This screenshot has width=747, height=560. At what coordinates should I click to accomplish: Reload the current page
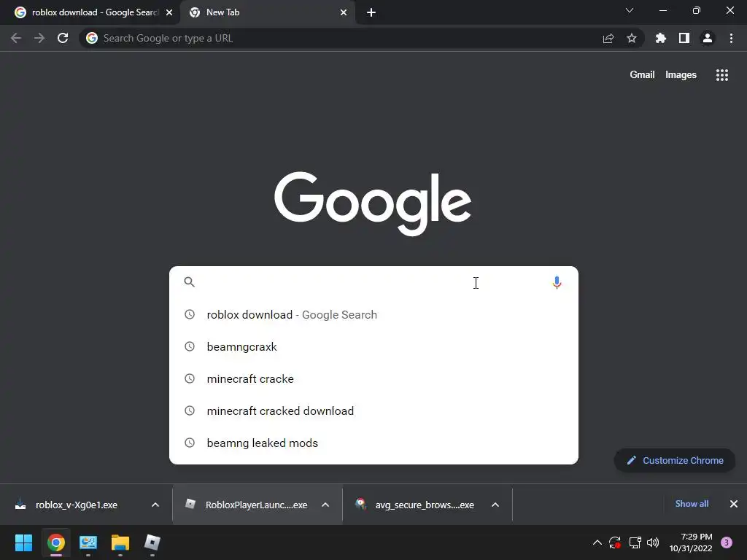coord(63,38)
